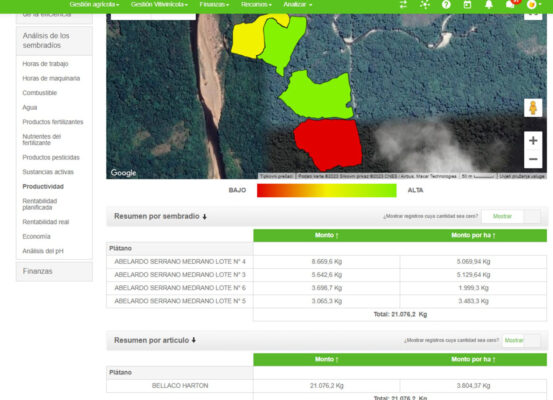This screenshot has width=553, height=400.
Task: Open Nutrientes del fertilizante report
Action: click(x=42, y=140)
